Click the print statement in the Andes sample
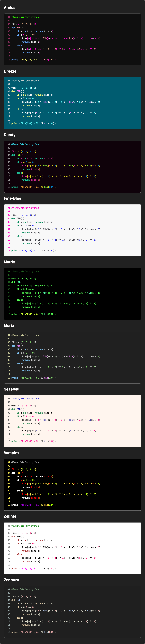This screenshot has height=644, width=145. (x=34, y=60)
